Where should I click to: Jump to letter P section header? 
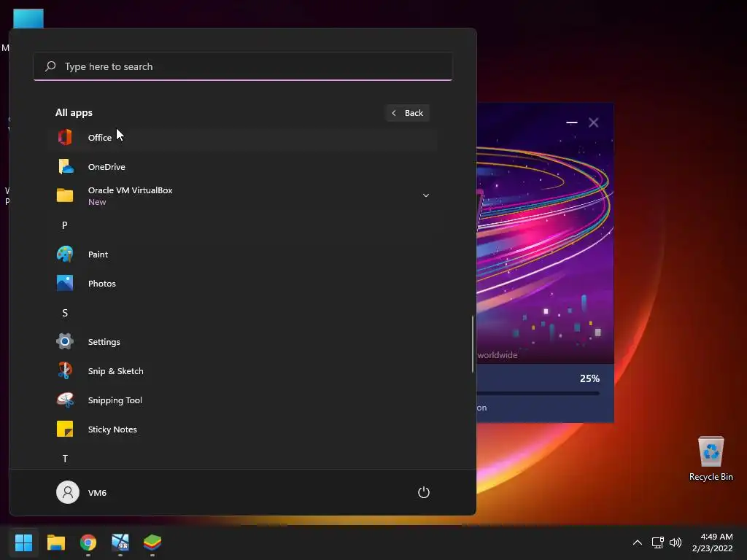(x=65, y=225)
